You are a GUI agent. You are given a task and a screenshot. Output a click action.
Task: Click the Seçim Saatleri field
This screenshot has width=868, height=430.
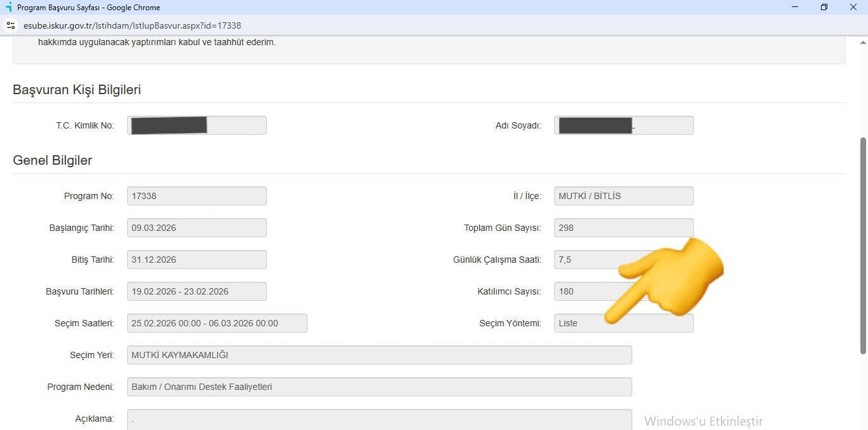[x=217, y=323]
